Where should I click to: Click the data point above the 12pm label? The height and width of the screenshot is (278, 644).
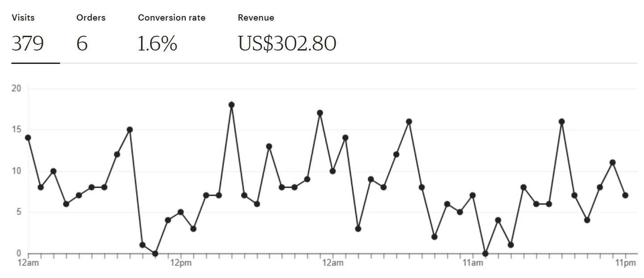(180, 212)
